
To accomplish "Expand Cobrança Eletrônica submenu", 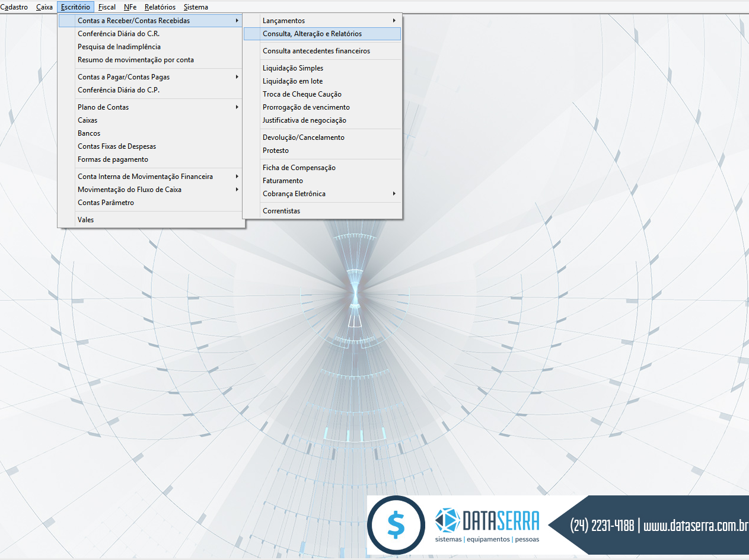I will pos(322,194).
